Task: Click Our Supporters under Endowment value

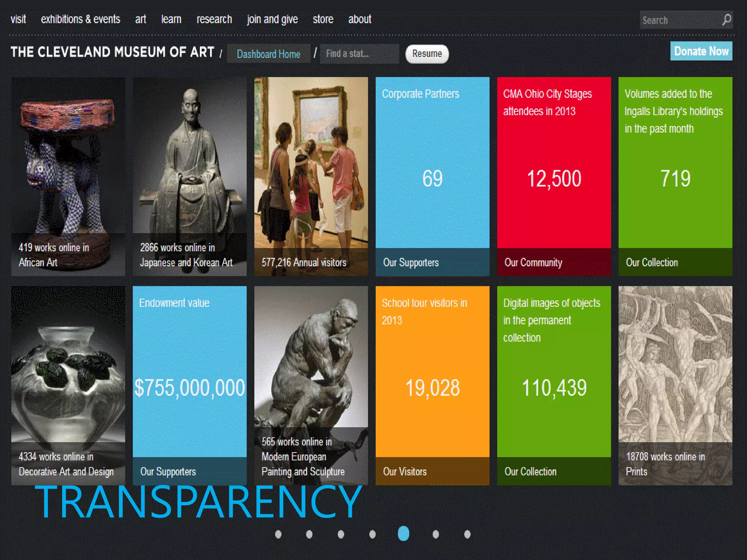Action: [x=168, y=472]
